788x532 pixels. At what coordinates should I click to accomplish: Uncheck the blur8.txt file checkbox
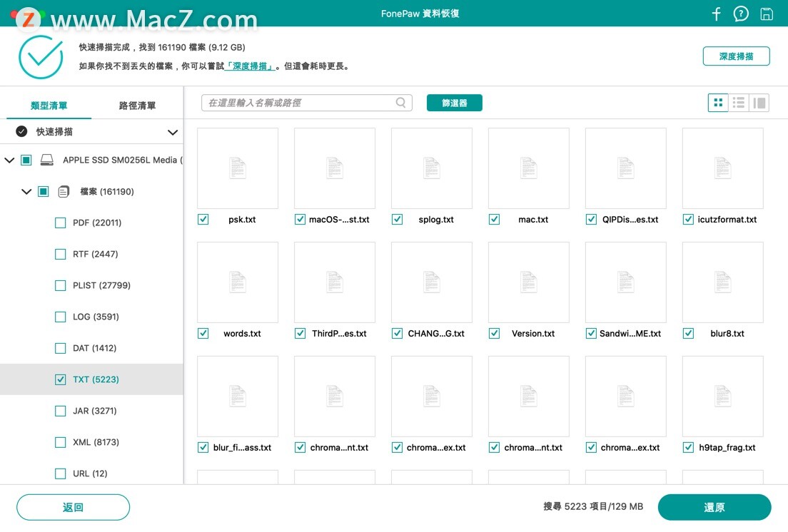[x=689, y=333]
